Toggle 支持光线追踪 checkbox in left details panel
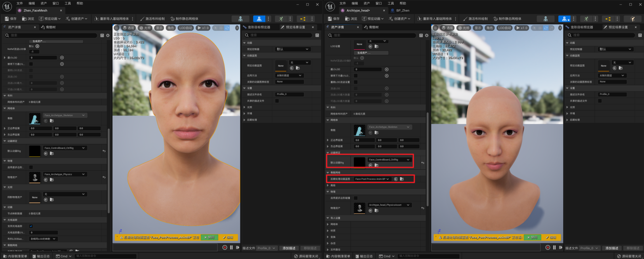Viewport: 644px width, 259px height. 31,226
